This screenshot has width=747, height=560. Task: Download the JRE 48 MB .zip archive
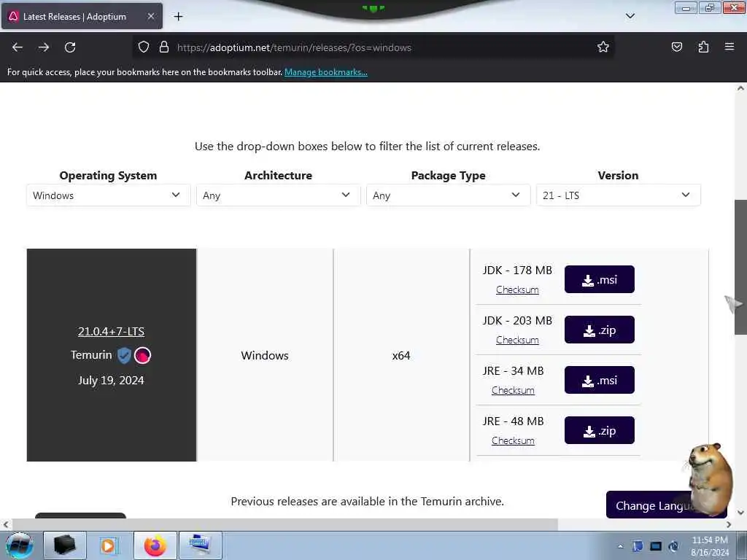coord(600,430)
